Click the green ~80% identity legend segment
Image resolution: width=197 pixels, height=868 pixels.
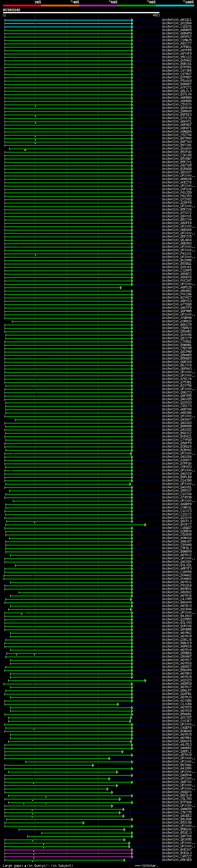pos(137,6)
